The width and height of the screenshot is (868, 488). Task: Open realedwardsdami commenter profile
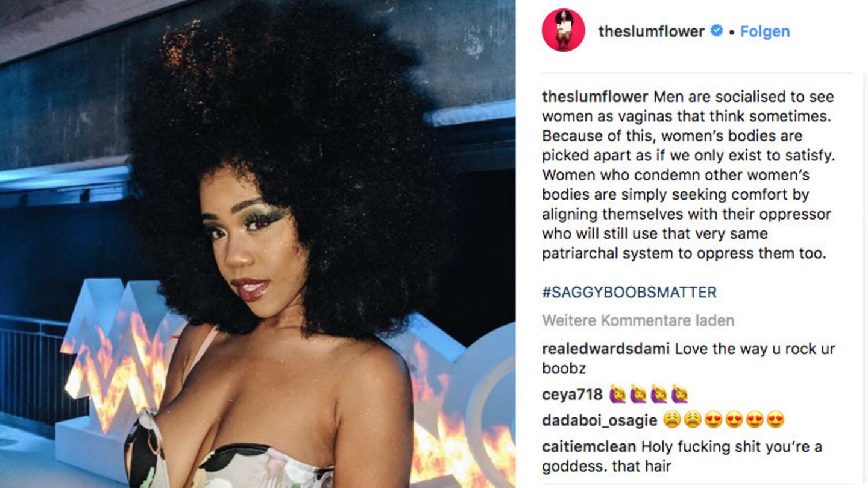[606, 349]
